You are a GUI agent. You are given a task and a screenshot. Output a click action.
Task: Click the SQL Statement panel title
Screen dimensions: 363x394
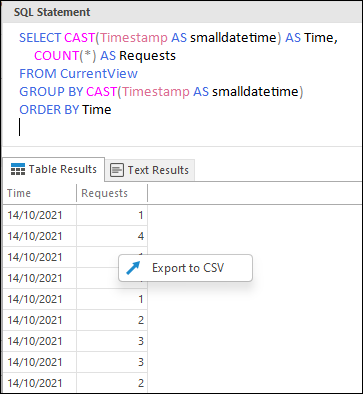click(x=52, y=12)
